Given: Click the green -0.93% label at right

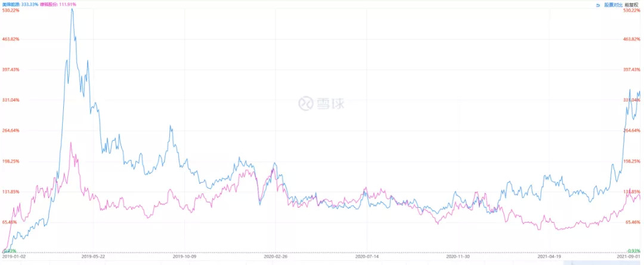Looking at the screenshot, I should tap(633, 251).
